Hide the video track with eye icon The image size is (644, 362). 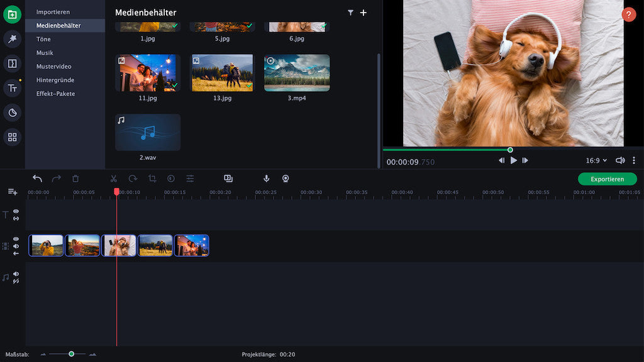coord(16,239)
